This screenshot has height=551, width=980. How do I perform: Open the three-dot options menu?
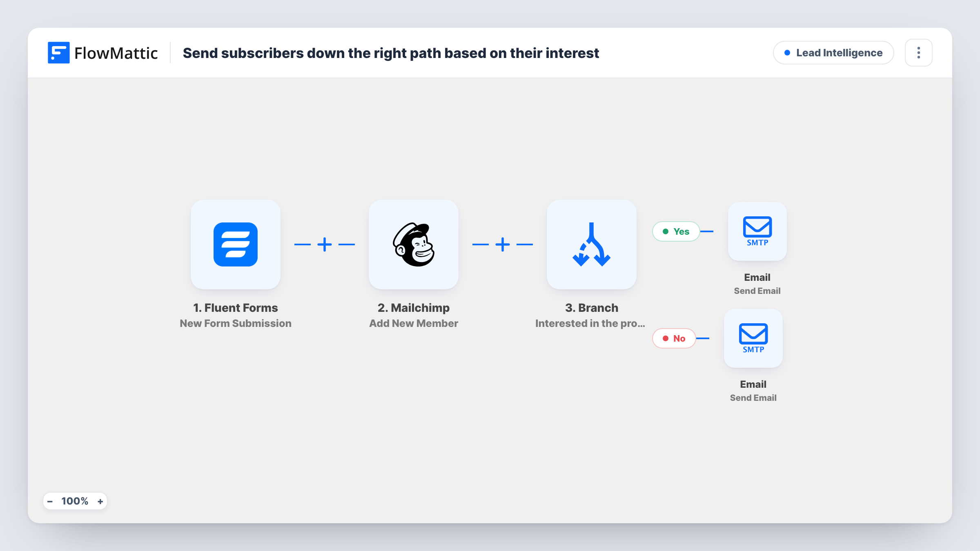(x=919, y=53)
